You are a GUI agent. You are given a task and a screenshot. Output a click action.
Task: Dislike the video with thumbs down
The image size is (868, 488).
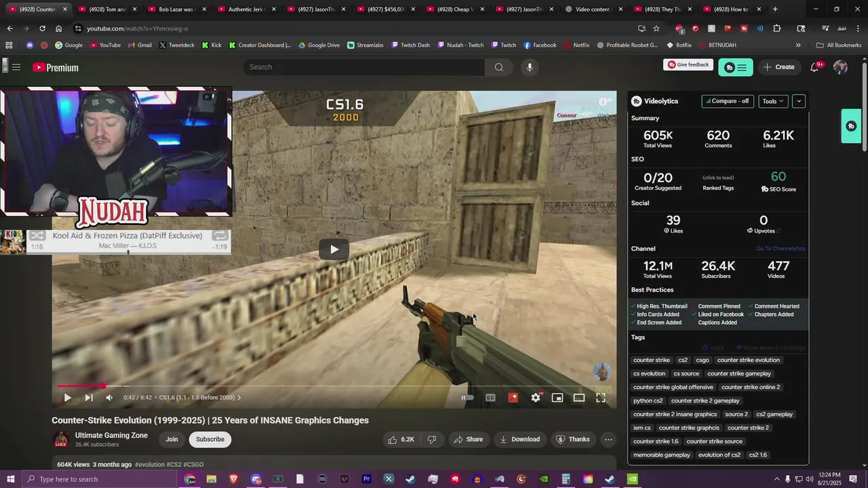[x=432, y=439]
